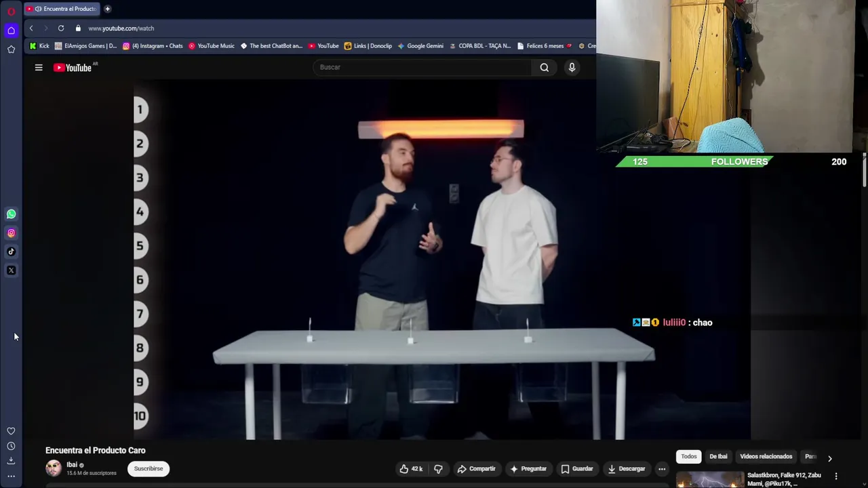This screenshot has width=868, height=488.
Task: Open Salastkbron recommended video thumbnail
Action: (x=710, y=479)
